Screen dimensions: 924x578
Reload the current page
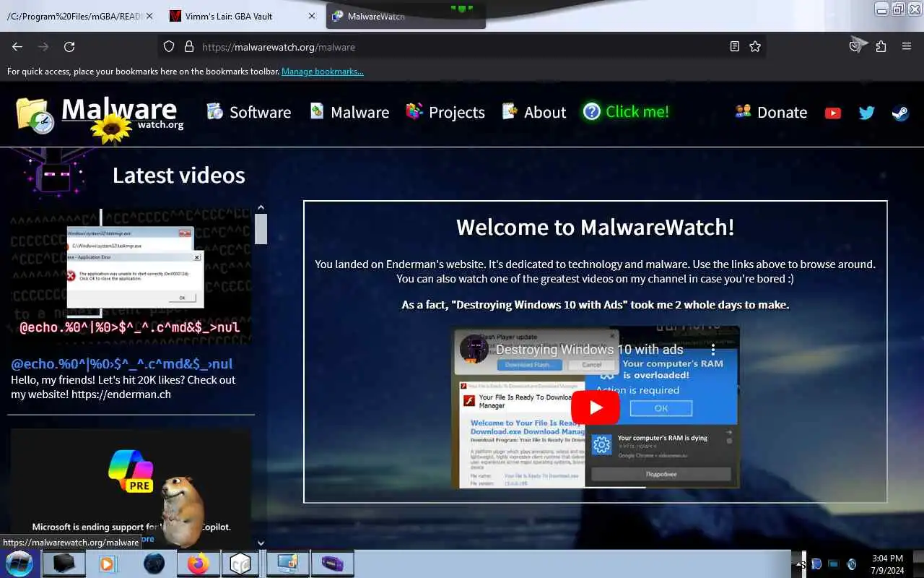(x=69, y=46)
